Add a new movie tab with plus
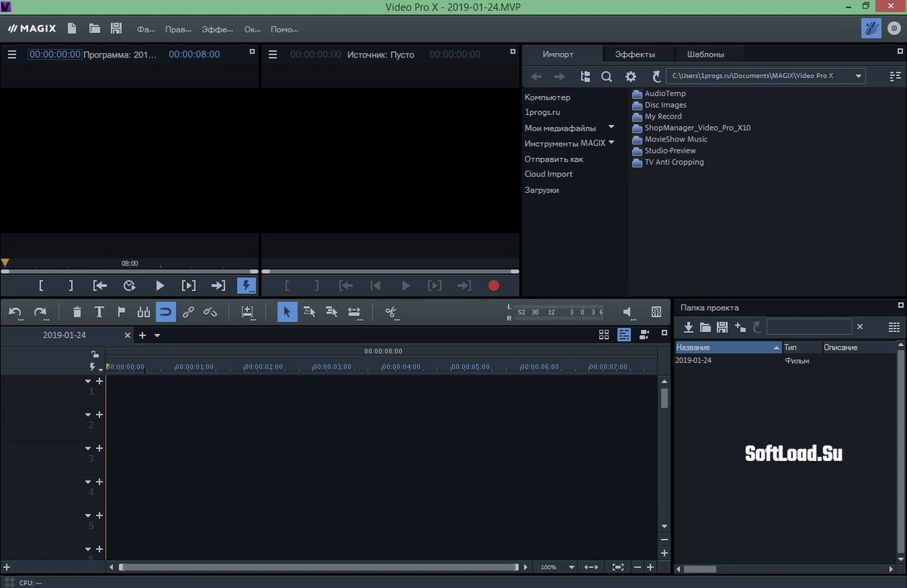The width and height of the screenshot is (907, 588). click(142, 335)
